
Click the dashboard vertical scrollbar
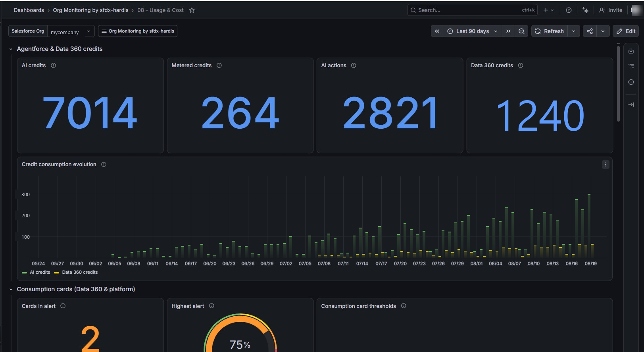pyautogui.click(x=618, y=84)
